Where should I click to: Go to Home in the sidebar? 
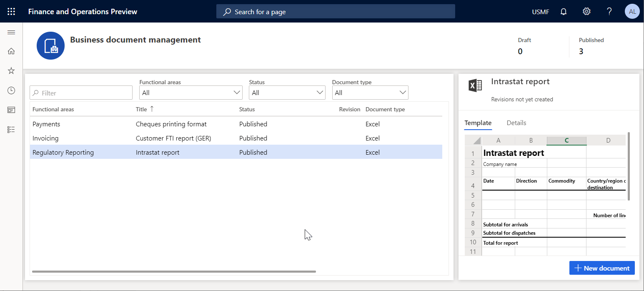pos(11,51)
